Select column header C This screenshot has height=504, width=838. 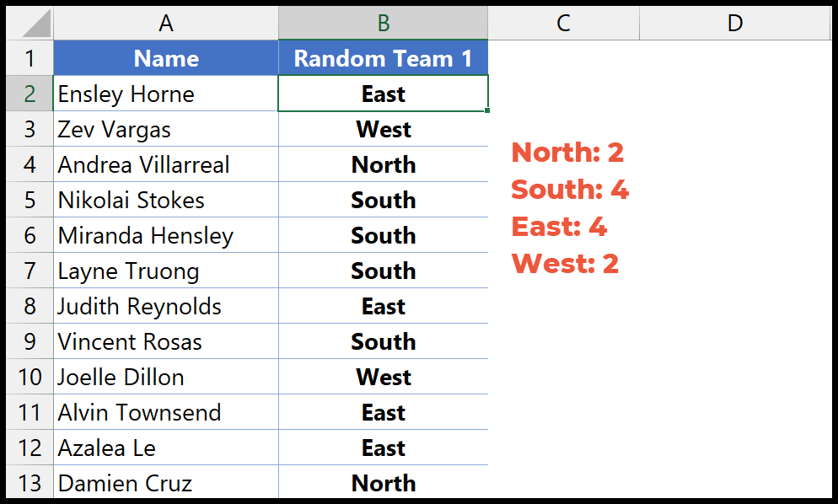(x=562, y=23)
